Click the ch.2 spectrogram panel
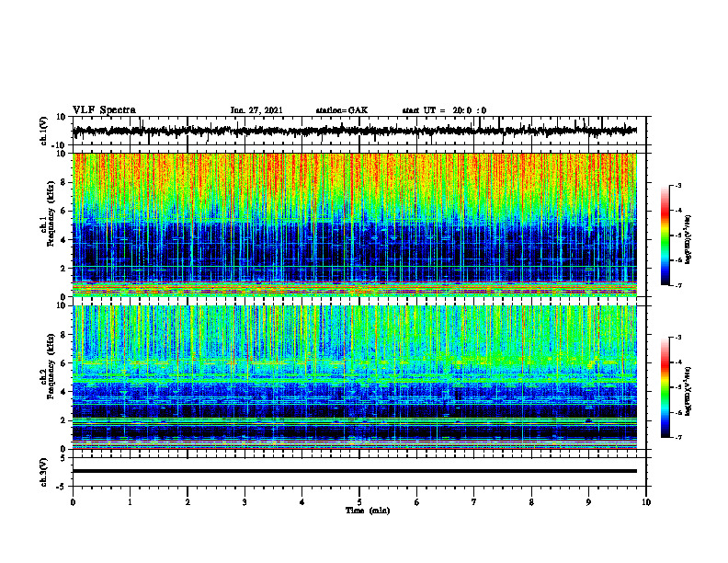This screenshot has width=728, height=563. coord(355,377)
